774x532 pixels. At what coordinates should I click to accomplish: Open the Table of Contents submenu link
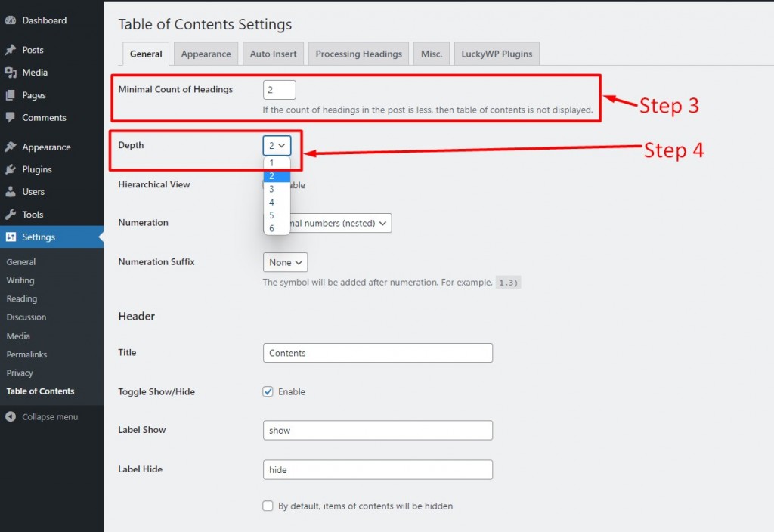[41, 391]
